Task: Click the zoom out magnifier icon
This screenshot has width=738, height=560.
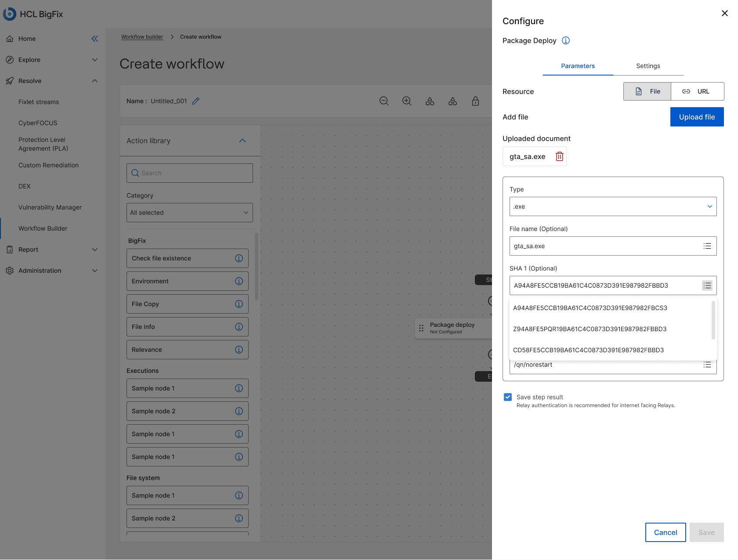Action: [384, 101]
